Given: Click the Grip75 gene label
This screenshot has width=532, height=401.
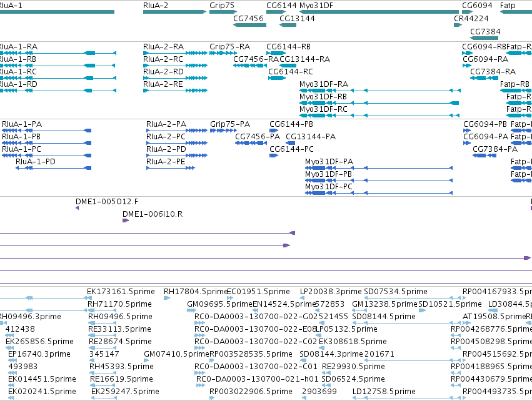Looking at the screenshot, I should pyautogui.click(x=222, y=6).
